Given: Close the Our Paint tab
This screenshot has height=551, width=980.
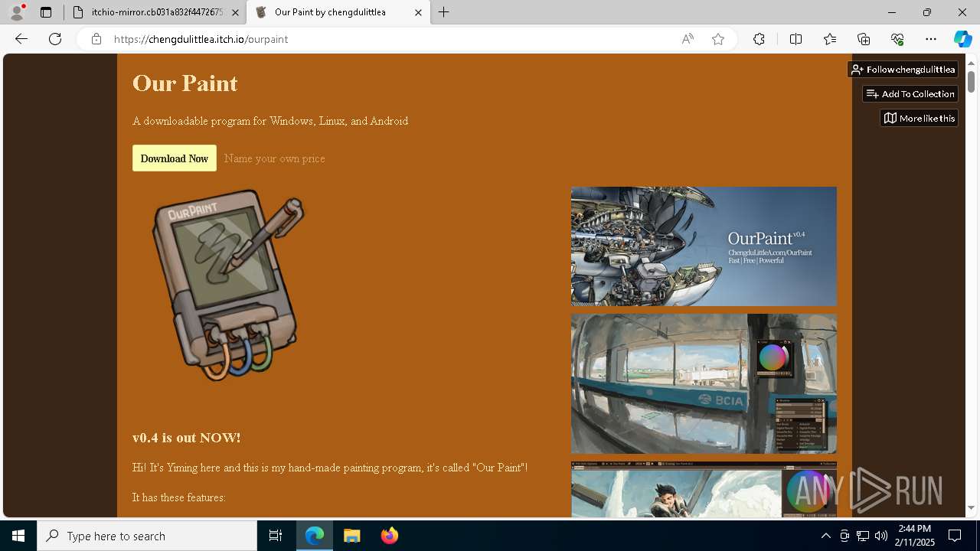Looking at the screenshot, I should [x=419, y=12].
